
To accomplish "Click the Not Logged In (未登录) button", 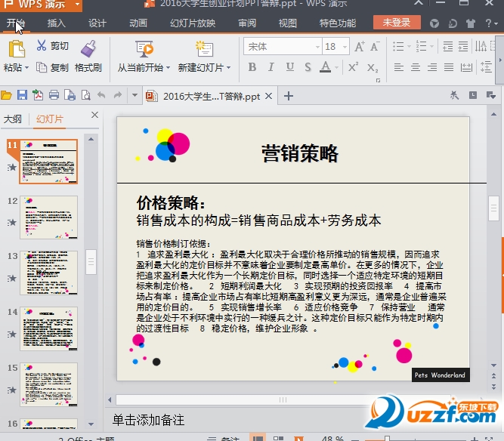I will coord(397,23).
